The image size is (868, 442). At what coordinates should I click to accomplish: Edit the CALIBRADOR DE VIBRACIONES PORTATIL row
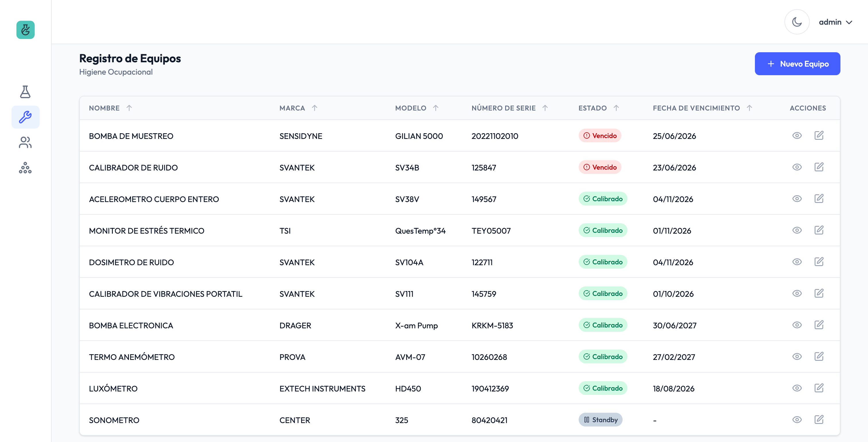(819, 293)
